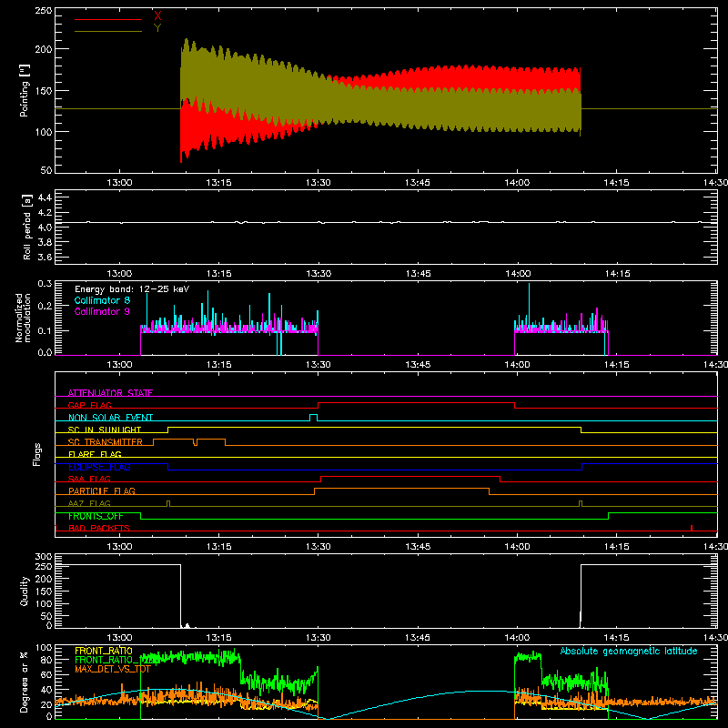The height and width of the screenshot is (728, 728).
Task: Click 'Absolute geomagnetic latitude' legend text
Action: pyautogui.click(x=629, y=652)
